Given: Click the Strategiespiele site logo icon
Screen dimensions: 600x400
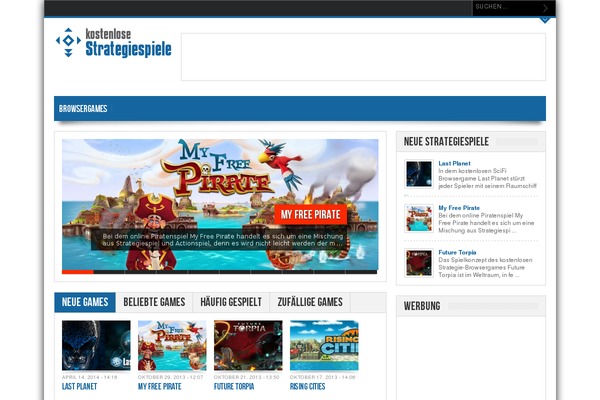Looking at the screenshot, I should click(68, 42).
